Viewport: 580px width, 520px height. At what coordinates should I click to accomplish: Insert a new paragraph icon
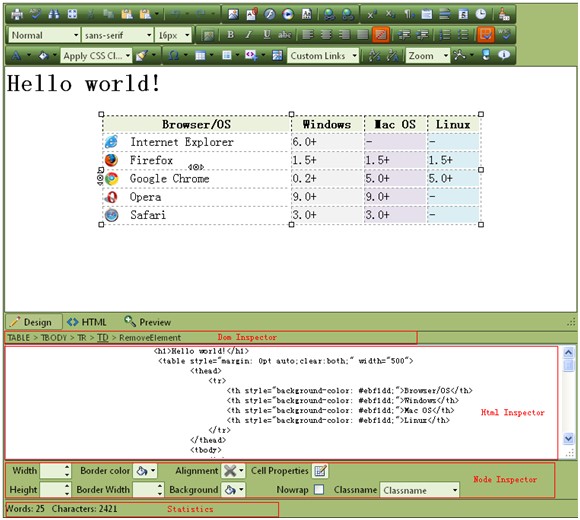(408, 14)
